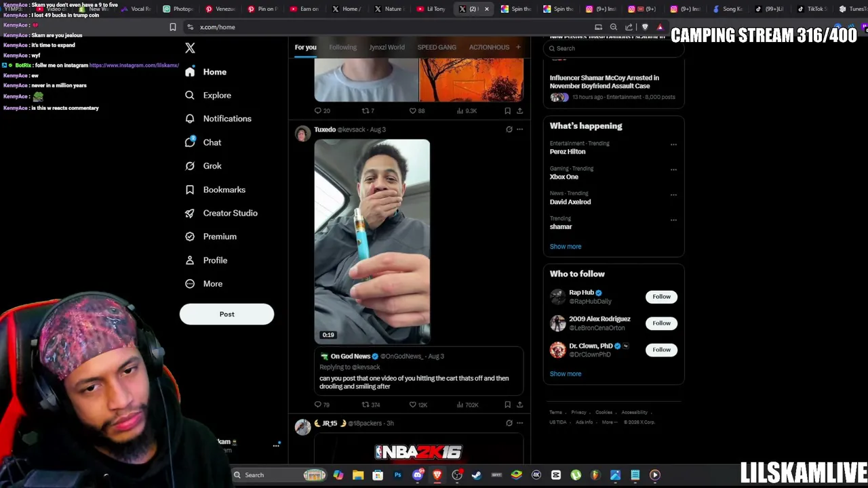868x488 pixels.
Task: Open the Jynxzi World timeline tab
Action: 387,47
